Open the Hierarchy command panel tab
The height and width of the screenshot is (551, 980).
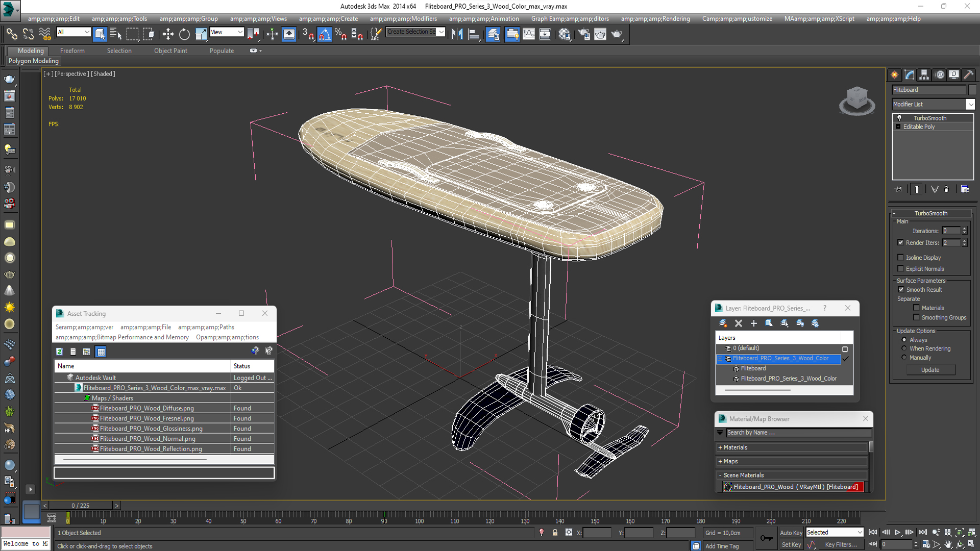tap(924, 74)
